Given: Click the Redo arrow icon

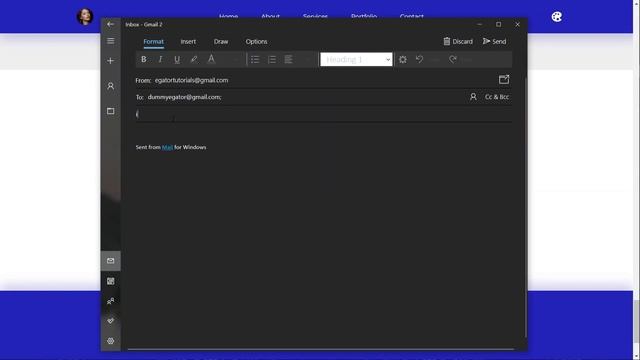Looking at the screenshot, I should coord(453,59).
